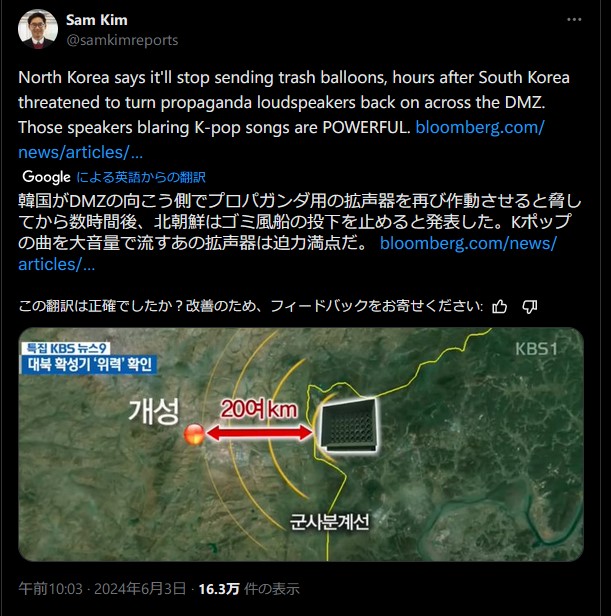Rate the translation with thumbs down

pos(530,306)
